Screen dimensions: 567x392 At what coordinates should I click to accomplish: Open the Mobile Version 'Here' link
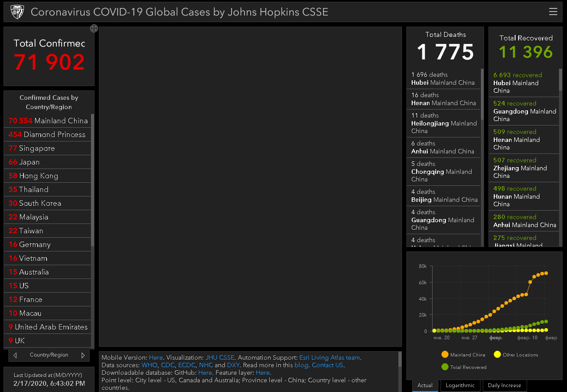156,357
